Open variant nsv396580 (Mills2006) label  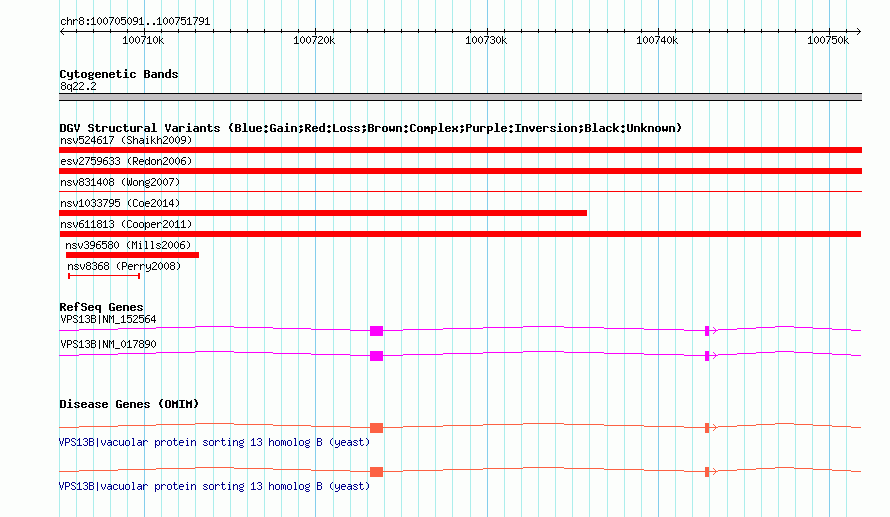coord(128,245)
